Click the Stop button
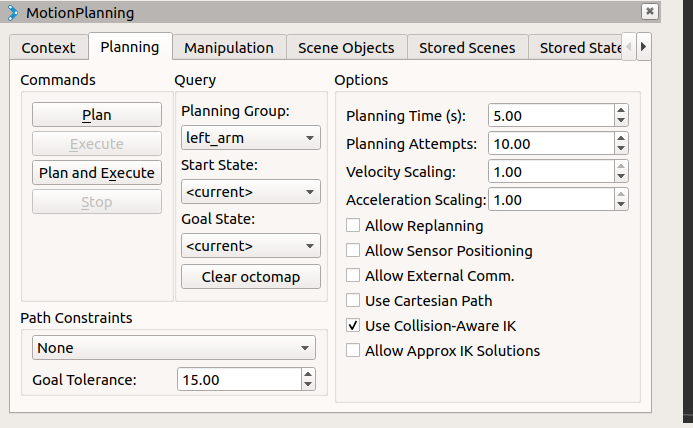This screenshot has width=693, height=428. tap(97, 202)
